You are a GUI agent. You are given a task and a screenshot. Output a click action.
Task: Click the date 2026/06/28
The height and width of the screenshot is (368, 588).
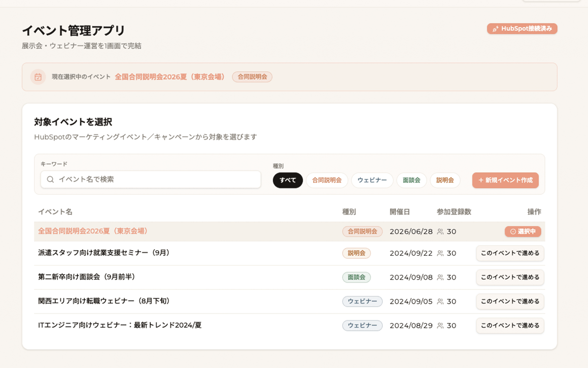point(411,232)
